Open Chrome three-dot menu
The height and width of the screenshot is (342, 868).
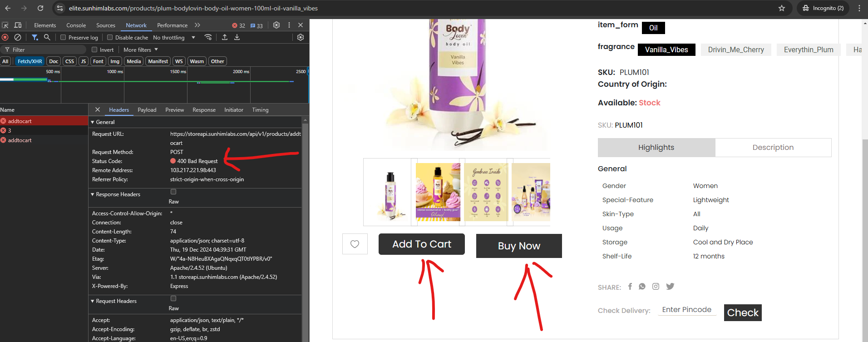(x=859, y=8)
